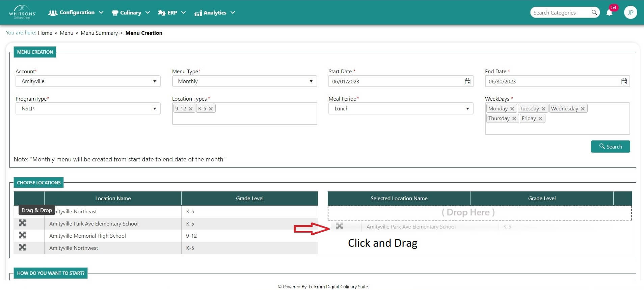Click the Whitsons logo
The height and width of the screenshot is (290, 644).
[22, 12]
